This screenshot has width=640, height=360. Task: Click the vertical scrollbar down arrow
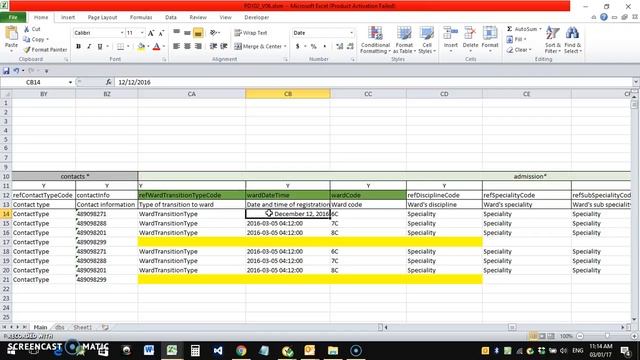[x=634, y=320]
